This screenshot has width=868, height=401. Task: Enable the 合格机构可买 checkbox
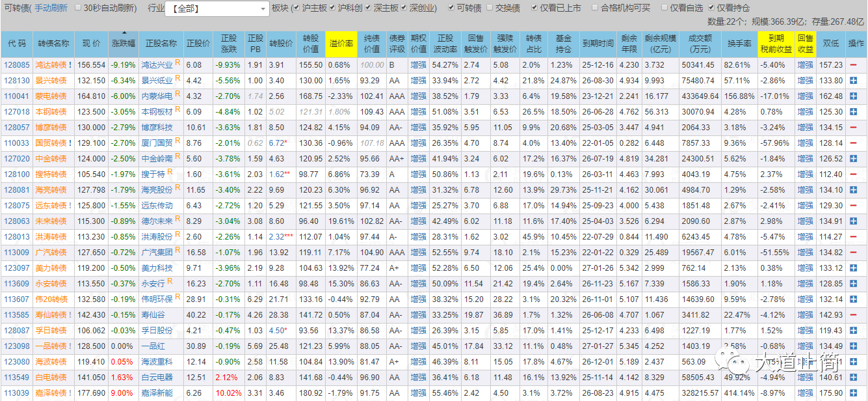pos(594,8)
